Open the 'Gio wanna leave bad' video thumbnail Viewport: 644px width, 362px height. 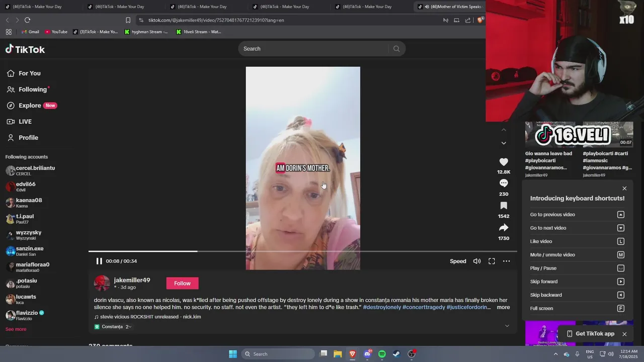click(x=550, y=134)
